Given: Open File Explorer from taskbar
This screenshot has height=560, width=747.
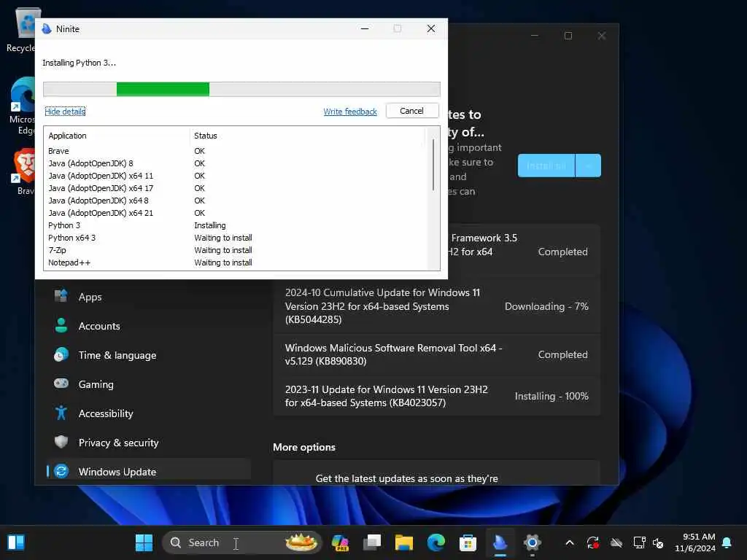Looking at the screenshot, I should (404, 542).
